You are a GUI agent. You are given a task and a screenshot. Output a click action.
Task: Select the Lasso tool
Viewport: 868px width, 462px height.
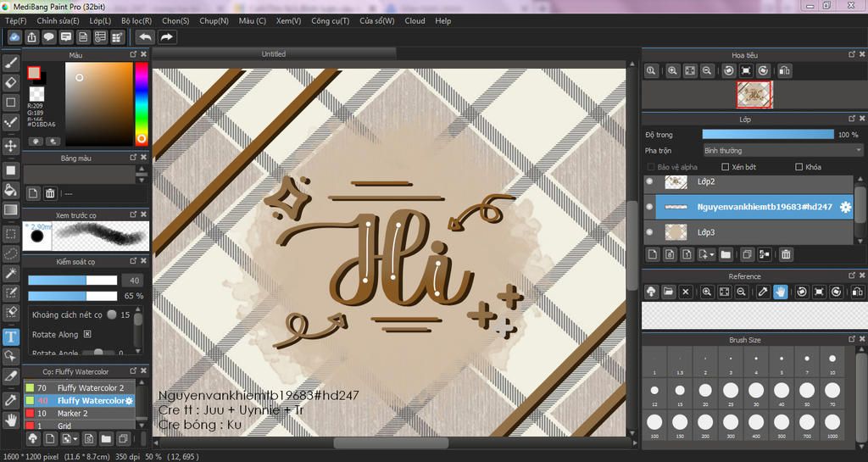point(10,253)
